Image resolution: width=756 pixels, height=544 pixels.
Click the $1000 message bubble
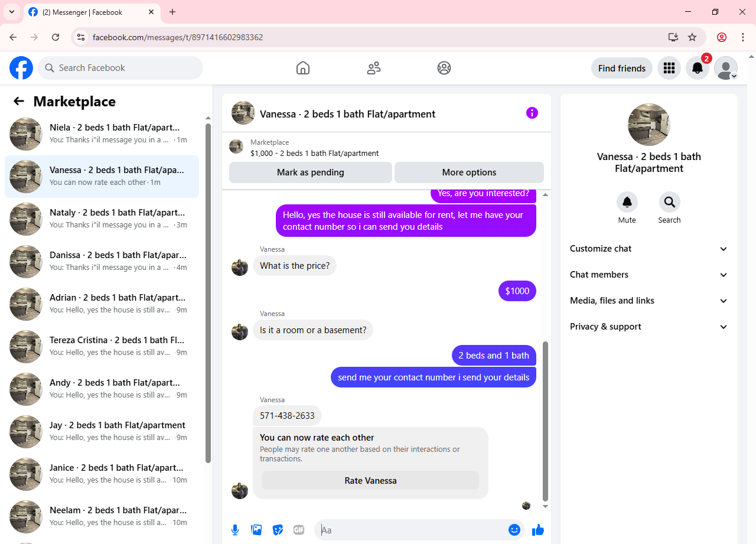tap(517, 291)
